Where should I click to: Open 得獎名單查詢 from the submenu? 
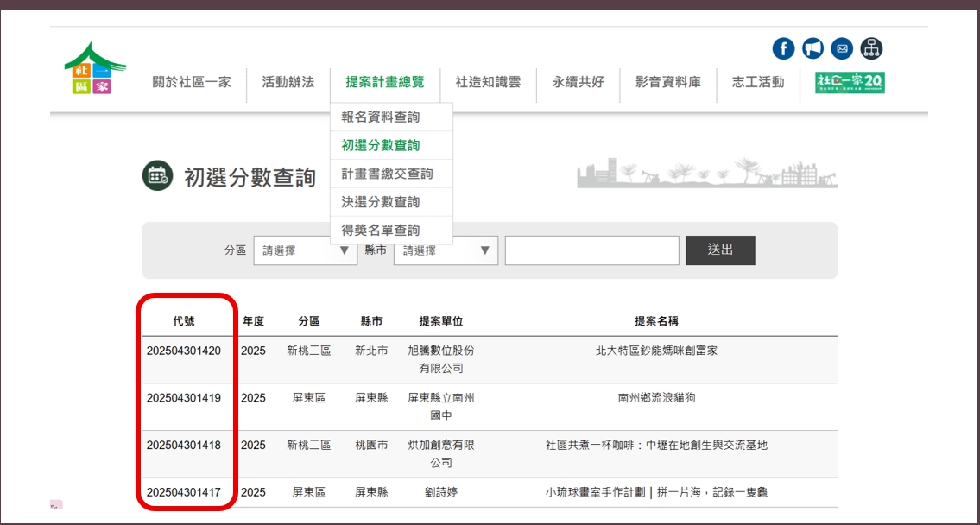381,230
